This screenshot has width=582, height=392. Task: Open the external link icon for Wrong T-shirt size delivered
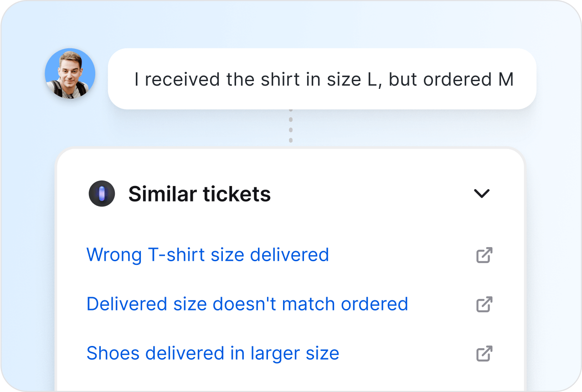pos(484,255)
